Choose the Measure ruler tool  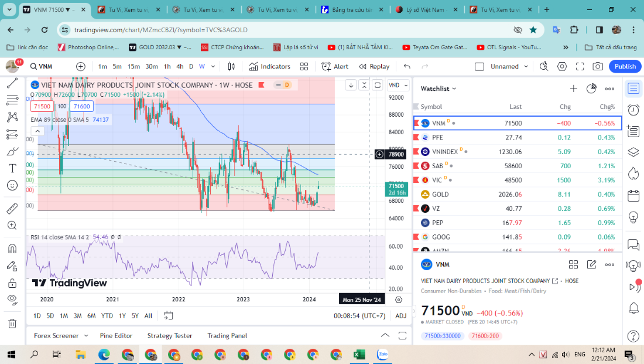click(12, 208)
